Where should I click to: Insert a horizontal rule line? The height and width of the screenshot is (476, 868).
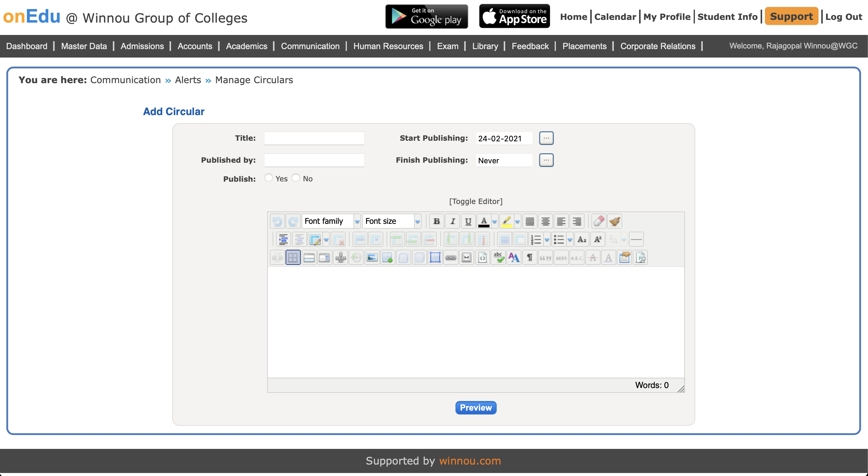point(636,240)
